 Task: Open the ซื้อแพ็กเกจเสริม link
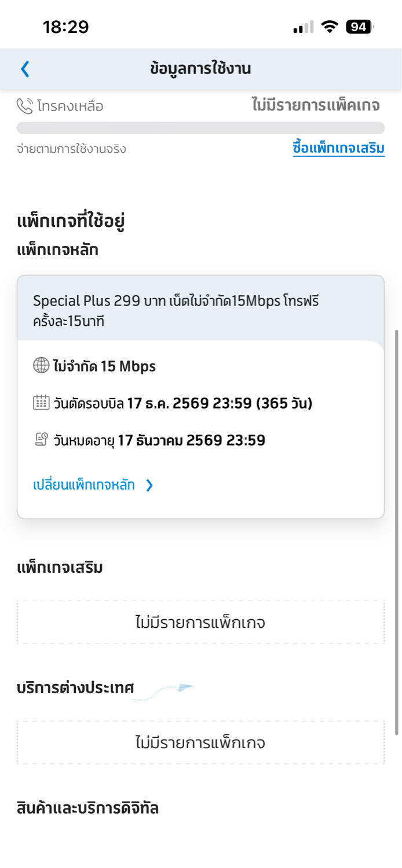338,148
